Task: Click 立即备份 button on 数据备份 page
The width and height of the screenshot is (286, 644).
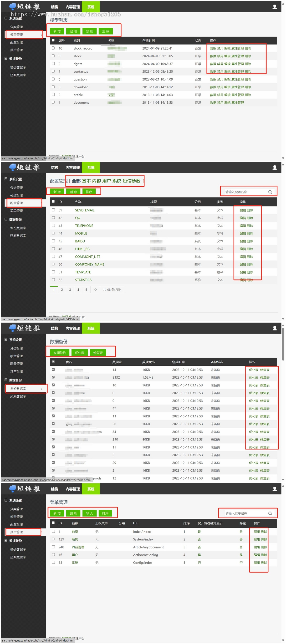Action: [x=60, y=353]
